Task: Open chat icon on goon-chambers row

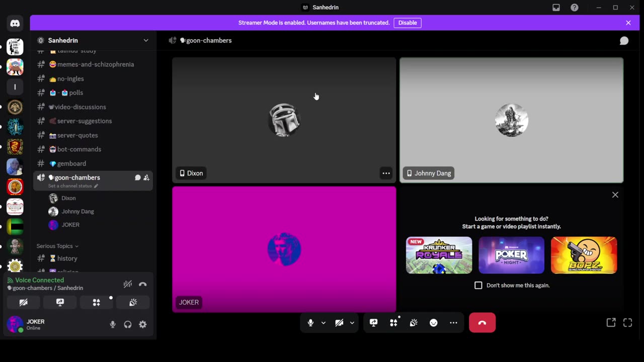Action: (137, 177)
